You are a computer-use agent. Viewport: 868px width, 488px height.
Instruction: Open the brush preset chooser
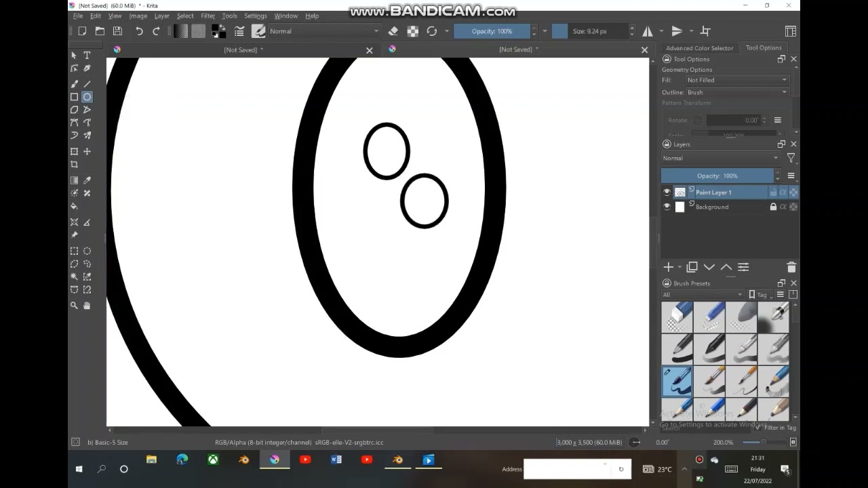[258, 31]
